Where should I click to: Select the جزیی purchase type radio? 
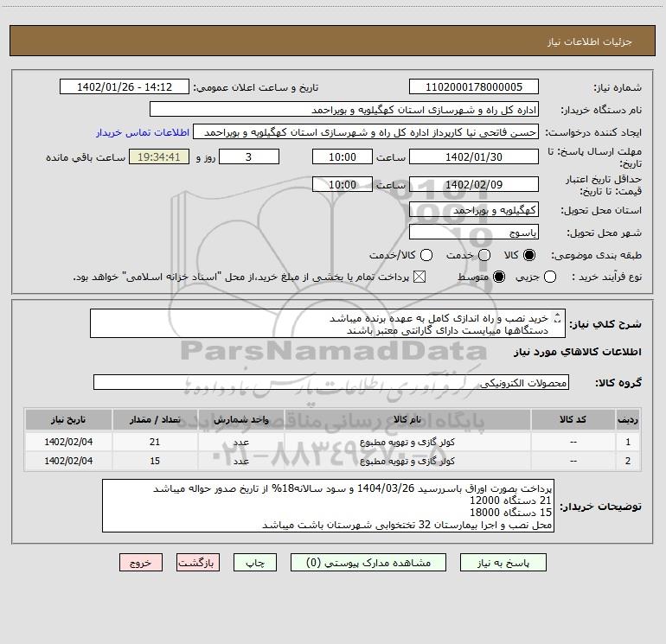[x=550, y=277]
